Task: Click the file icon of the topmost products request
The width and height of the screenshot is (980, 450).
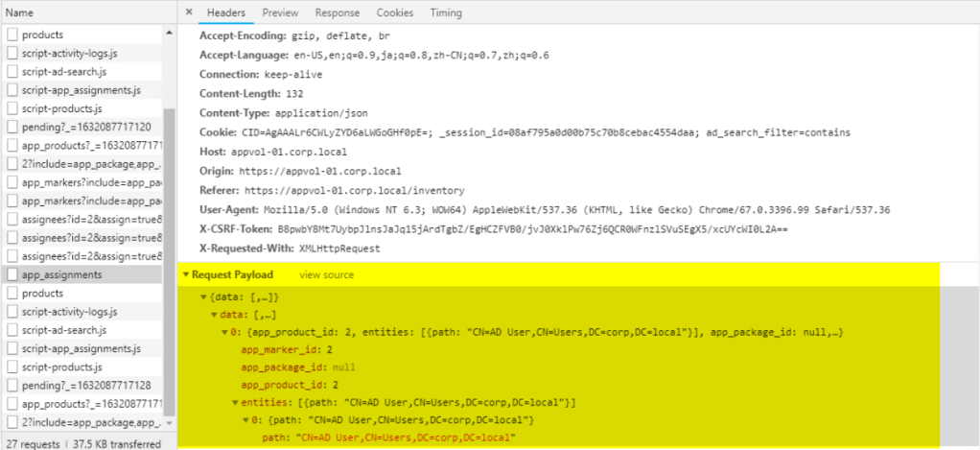Action: pos(12,35)
